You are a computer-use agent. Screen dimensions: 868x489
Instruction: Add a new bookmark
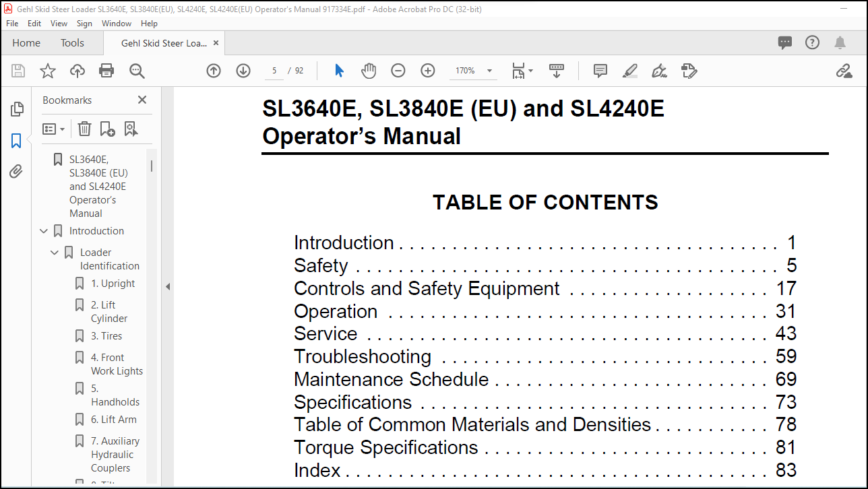coord(107,129)
